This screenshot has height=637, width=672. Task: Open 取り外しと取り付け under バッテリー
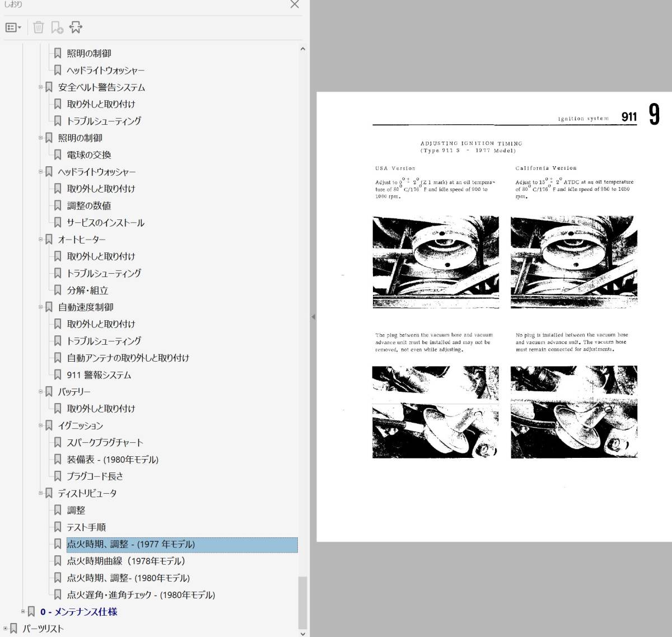(101, 409)
